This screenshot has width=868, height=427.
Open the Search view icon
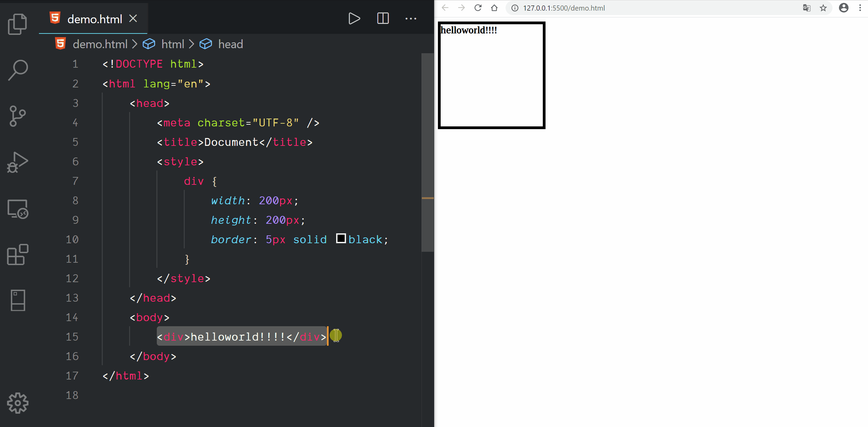point(17,70)
